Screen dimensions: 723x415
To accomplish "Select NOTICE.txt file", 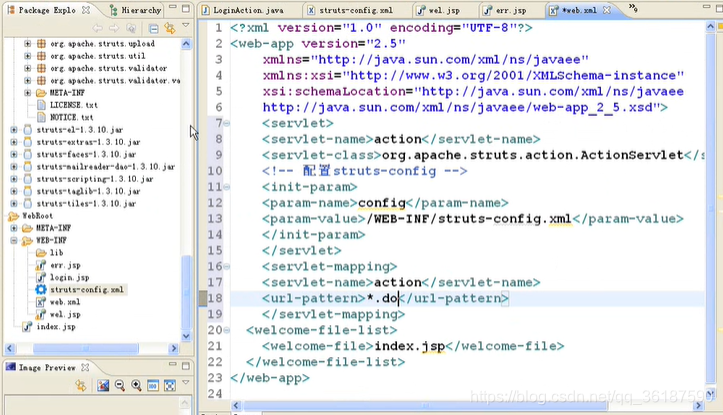I will (x=71, y=118).
